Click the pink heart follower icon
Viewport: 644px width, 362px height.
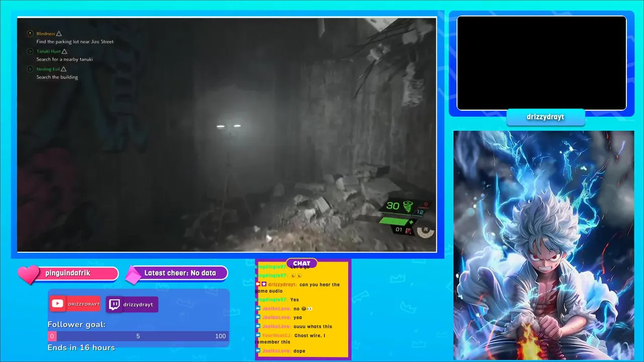click(x=28, y=274)
